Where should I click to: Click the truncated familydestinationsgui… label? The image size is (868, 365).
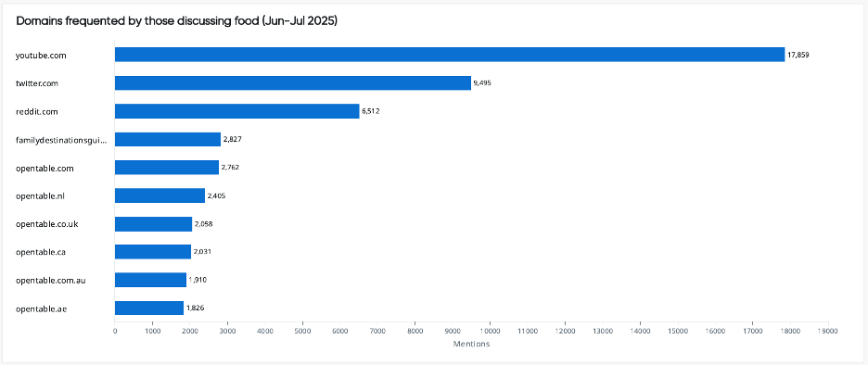[x=61, y=140]
